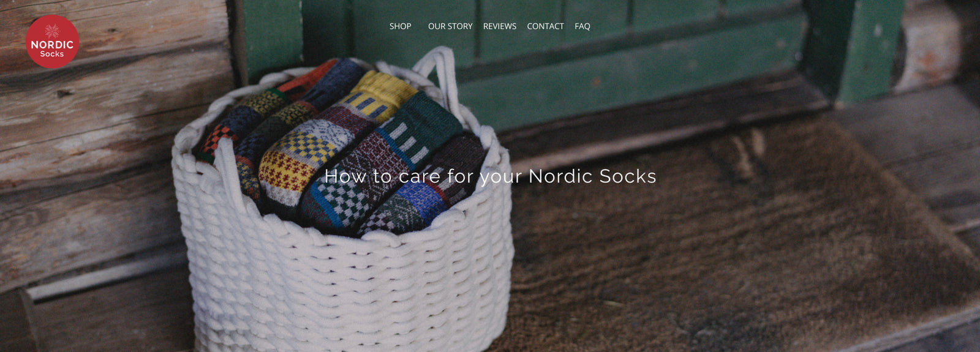Open the FAQ navigation link

tap(582, 26)
